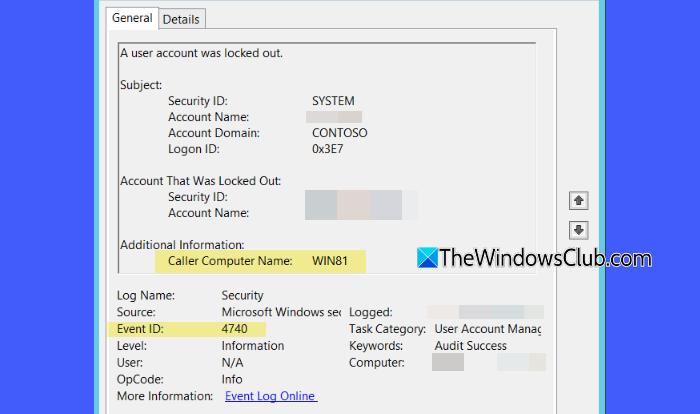
Task: Select the General tab
Action: pos(132,18)
